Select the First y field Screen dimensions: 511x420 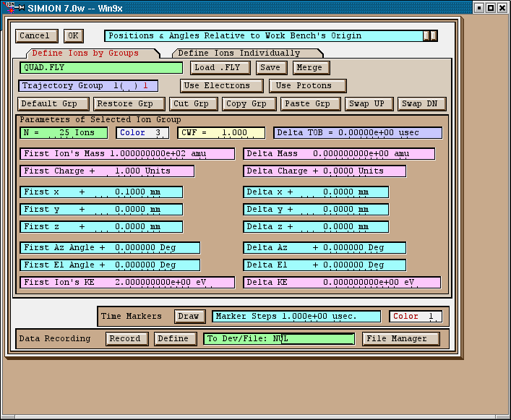pyautogui.click(x=101, y=210)
